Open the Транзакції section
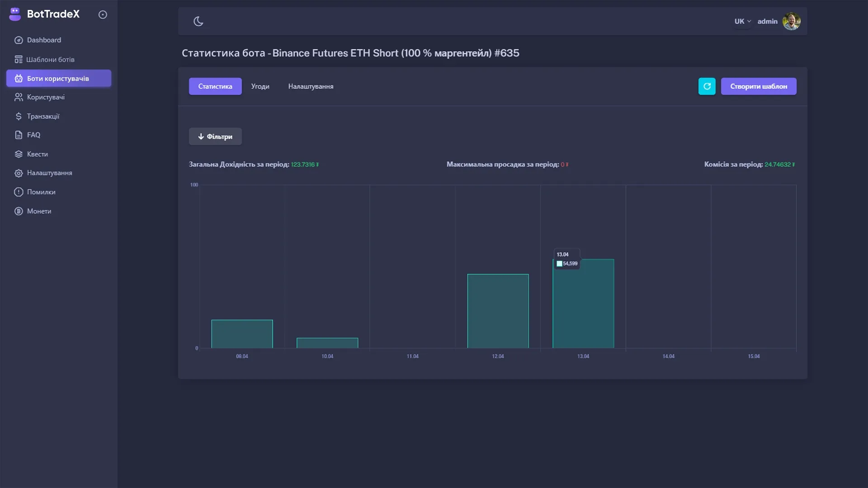 42,116
